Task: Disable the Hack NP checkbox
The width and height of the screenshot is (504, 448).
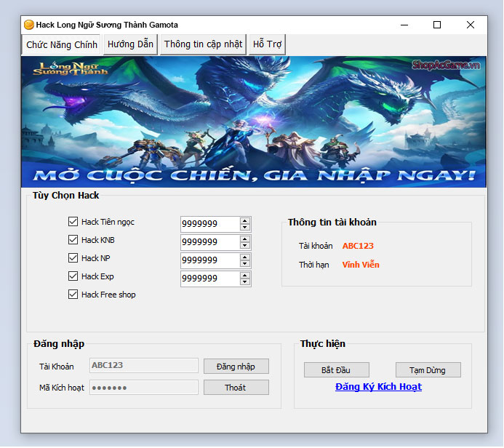Action: point(73,257)
